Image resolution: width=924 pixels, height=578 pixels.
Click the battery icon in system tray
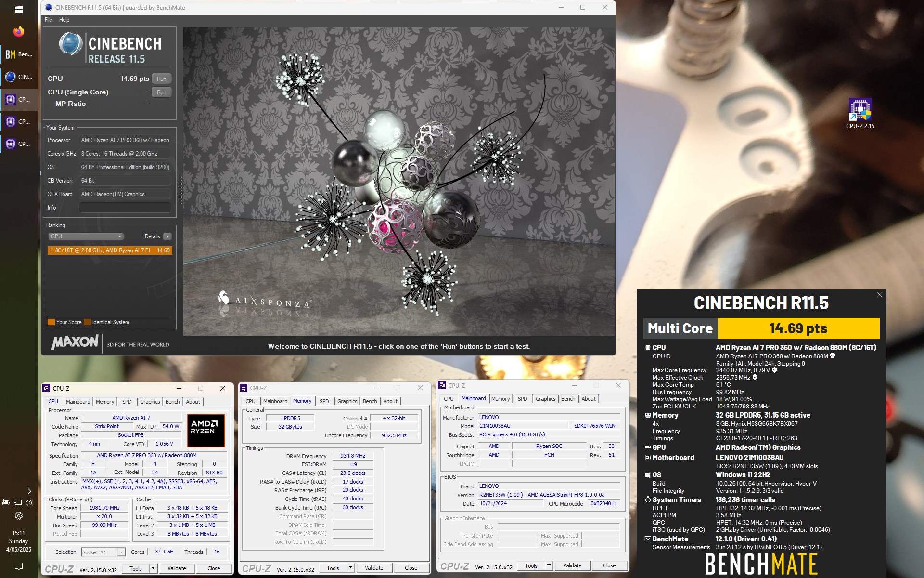tap(6, 503)
